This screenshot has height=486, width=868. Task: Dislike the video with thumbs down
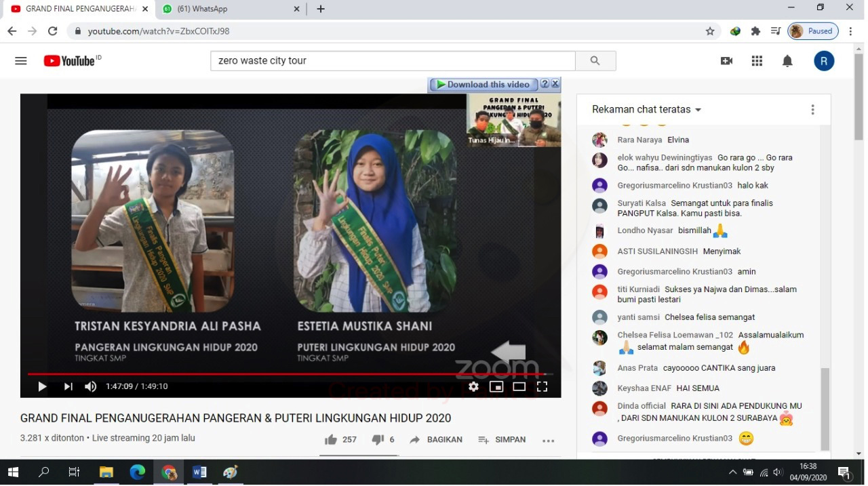tap(378, 439)
